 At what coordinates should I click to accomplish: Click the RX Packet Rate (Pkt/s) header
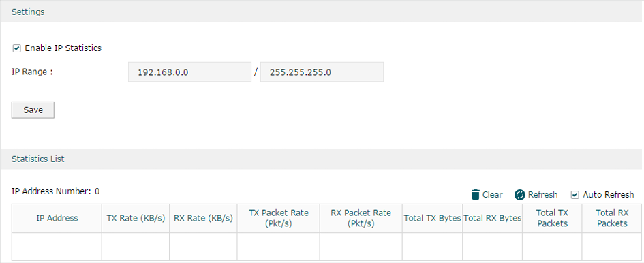(361, 218)
